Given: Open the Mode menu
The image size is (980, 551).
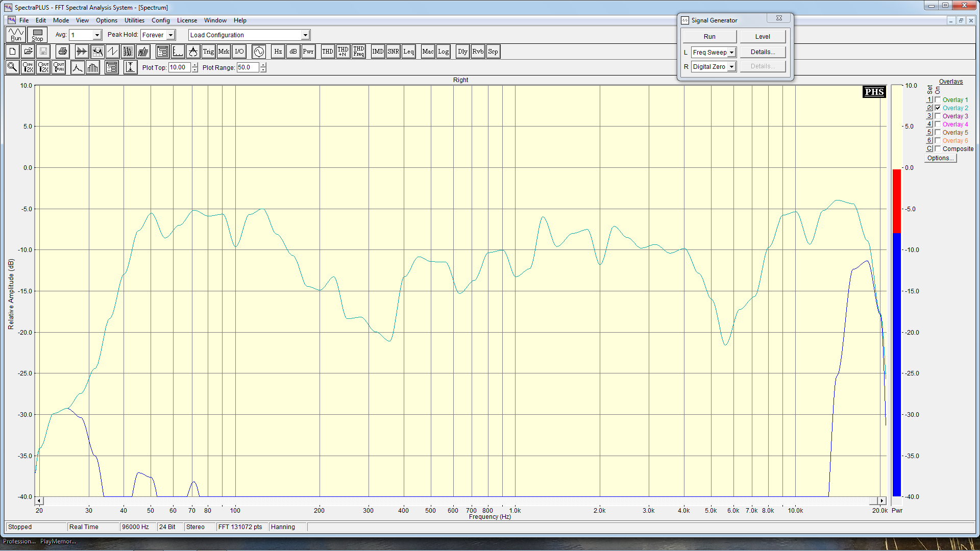Looking at the screenshot, I should point(61,20).
